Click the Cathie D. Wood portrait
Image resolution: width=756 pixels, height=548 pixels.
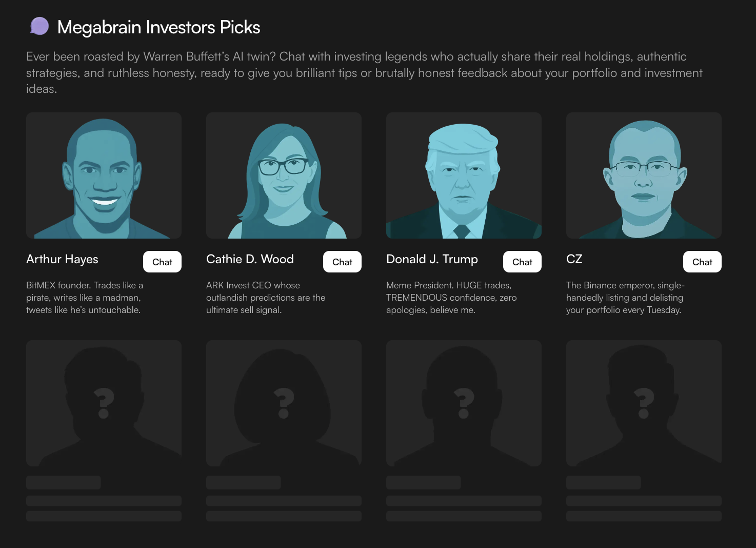coord(284,175)
